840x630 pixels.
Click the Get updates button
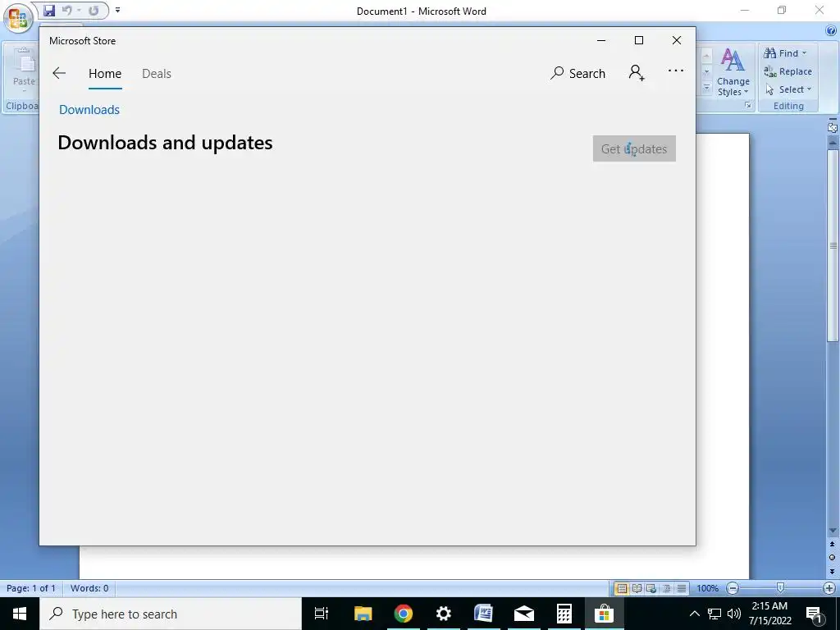[634, 148]
